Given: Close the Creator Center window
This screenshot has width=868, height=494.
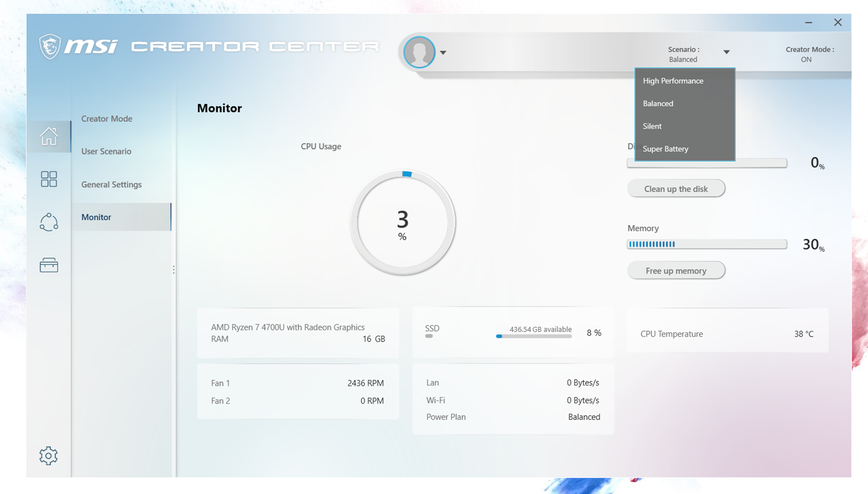Looking at the screenshot, I should click(838, 22).
